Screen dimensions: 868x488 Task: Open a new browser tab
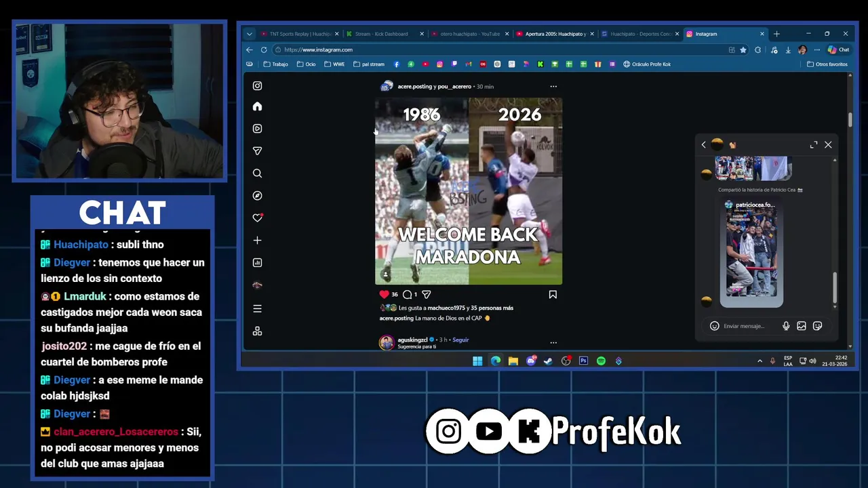pyautogui.click(x=776, y=34)
